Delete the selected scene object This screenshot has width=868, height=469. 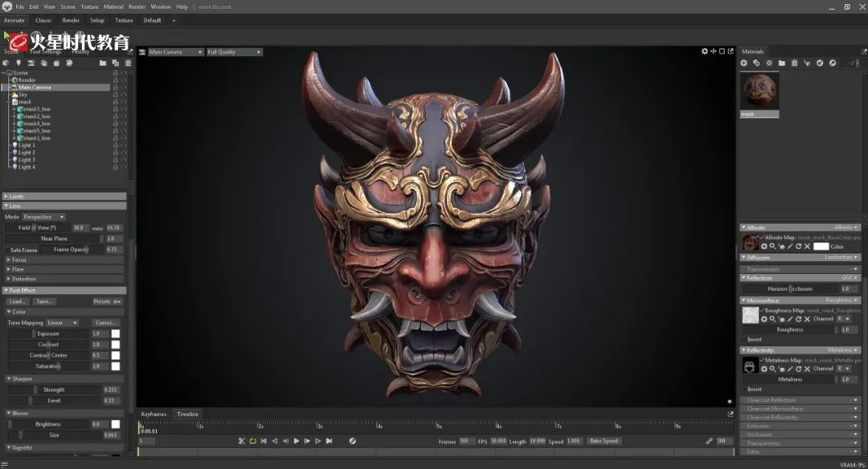coord(129,63)
